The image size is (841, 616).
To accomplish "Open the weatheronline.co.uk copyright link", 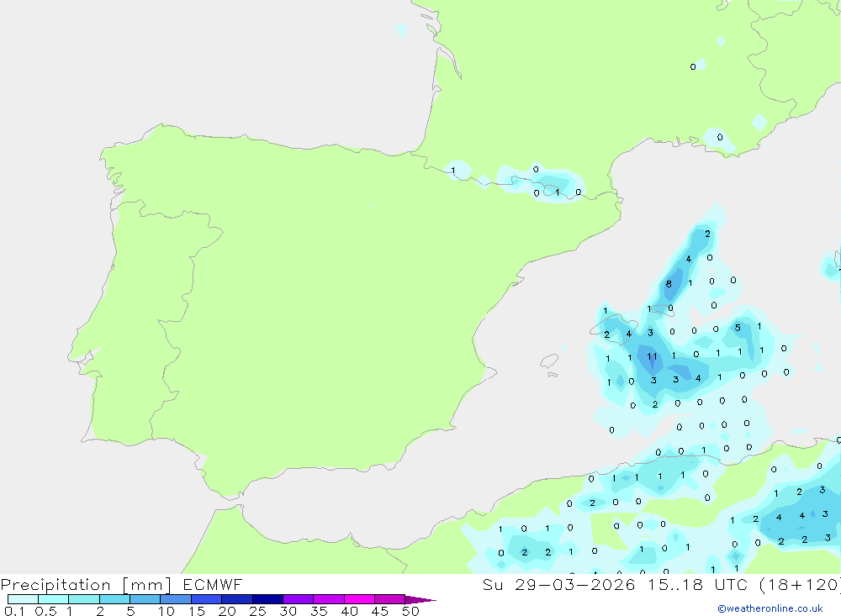I will tap(770, 608).
